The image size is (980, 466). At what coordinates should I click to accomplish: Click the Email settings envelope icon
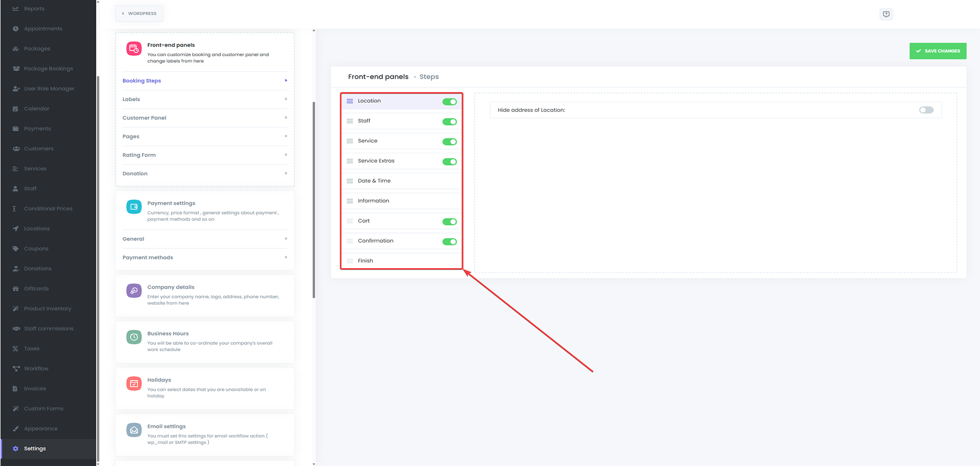134,430
